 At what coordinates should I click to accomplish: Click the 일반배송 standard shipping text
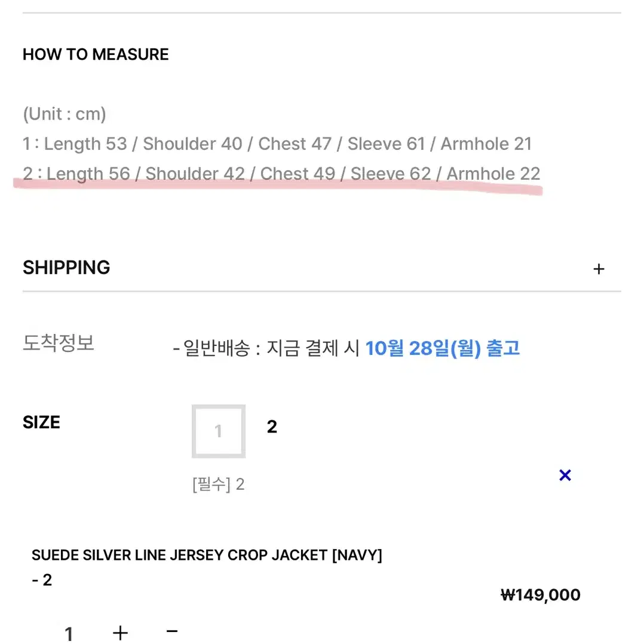tap(216, 348)
